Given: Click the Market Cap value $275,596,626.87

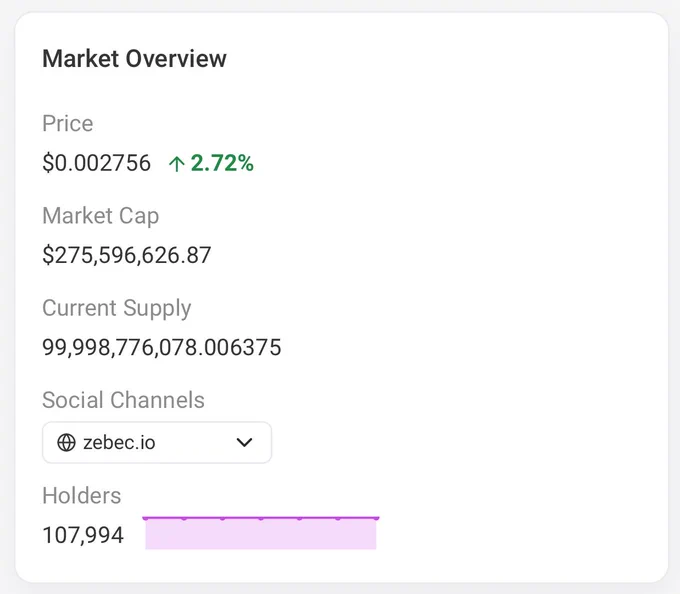Looking at the screenshot, I should [x=127, y=255].
